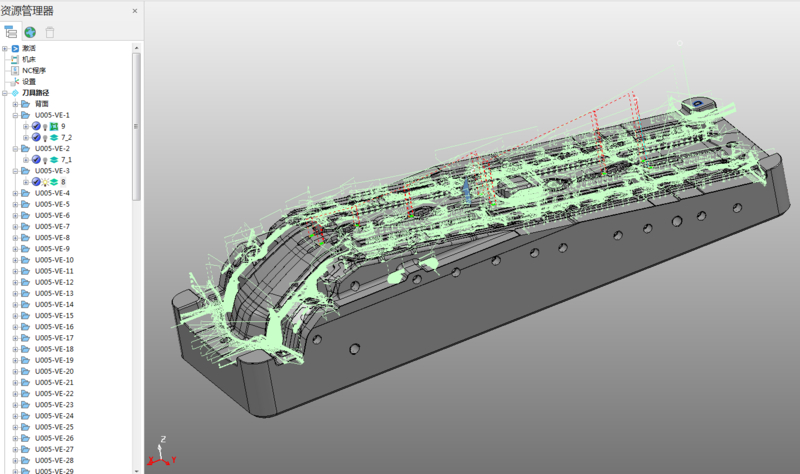This screenshot has width=800, height=474.
Task: Select the 设置 (Setup) tree item
Action: click(x=28, y=81)
